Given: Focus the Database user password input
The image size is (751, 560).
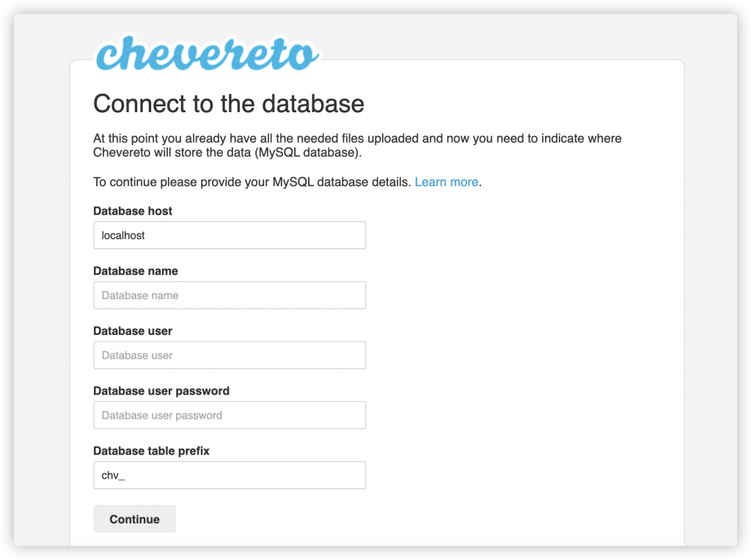Looking at the screenshot, I should point(230,415).
